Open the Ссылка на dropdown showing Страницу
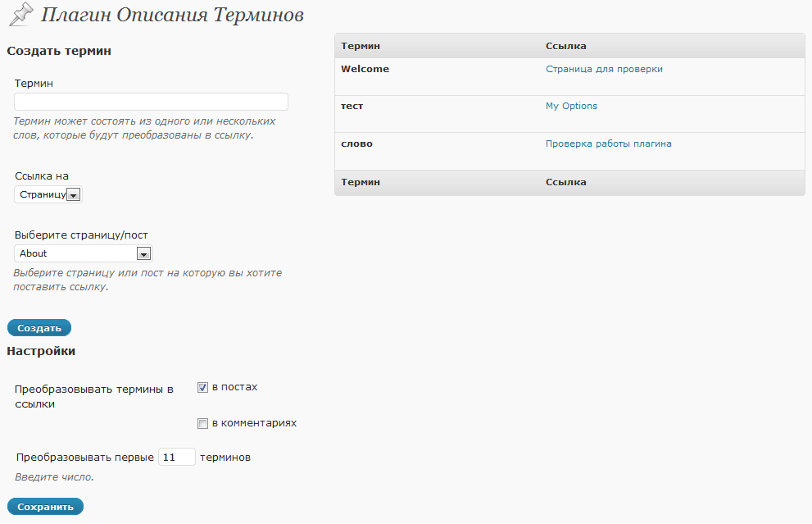 coord(48,195)
